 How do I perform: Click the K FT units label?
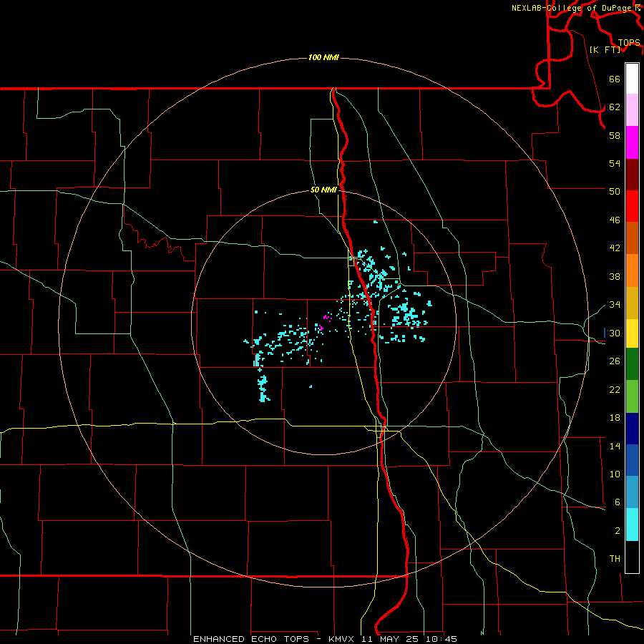(605, 49)
